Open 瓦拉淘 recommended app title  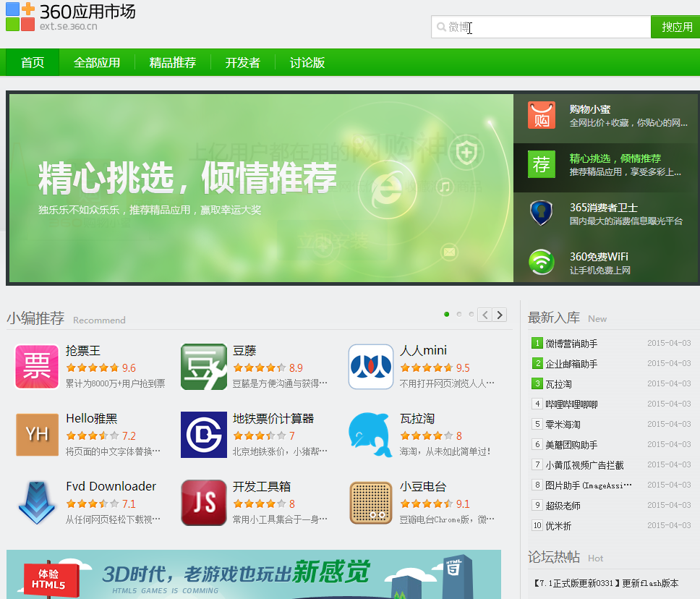coord(417,419)
